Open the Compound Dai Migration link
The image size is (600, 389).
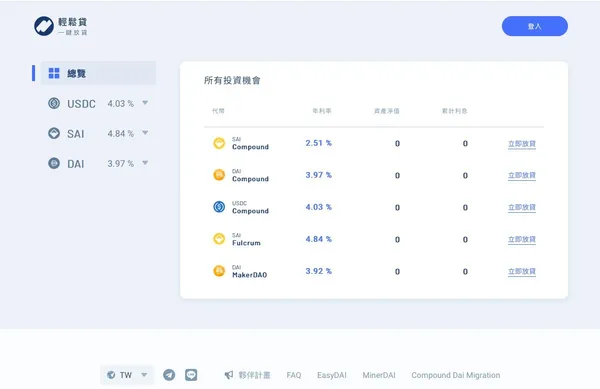click(456, 375)
